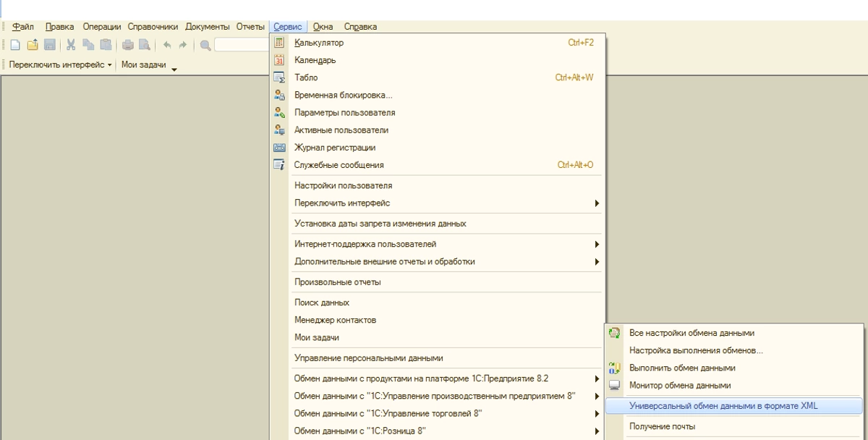Expand the Переключить интерфейс toolbar dropdown
868x440 pixels.
[110, 65]
